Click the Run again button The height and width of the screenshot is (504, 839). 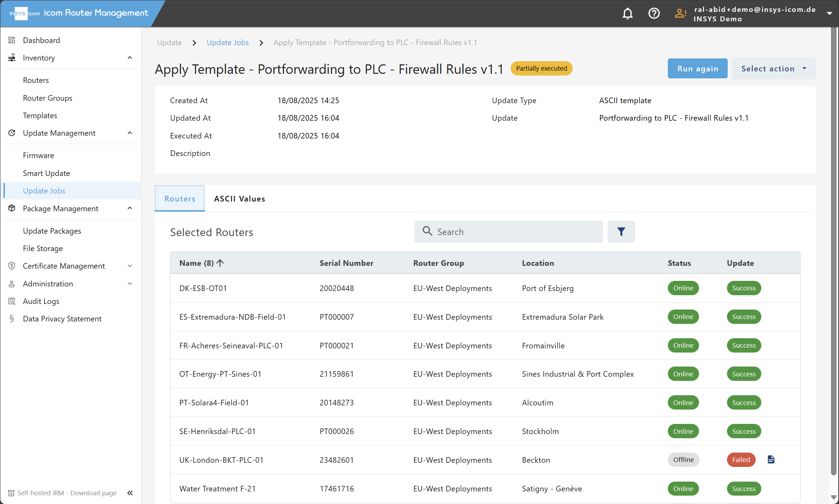pyautogui.click(x=698, y=69)
